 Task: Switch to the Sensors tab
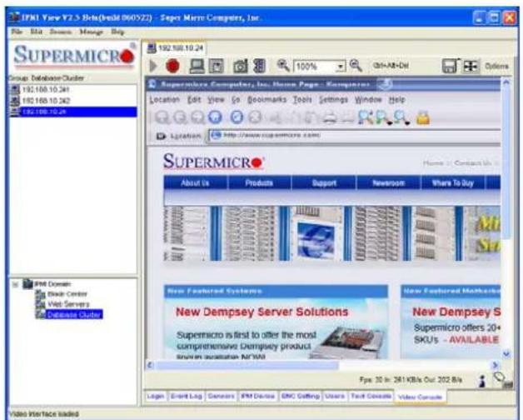222,397
